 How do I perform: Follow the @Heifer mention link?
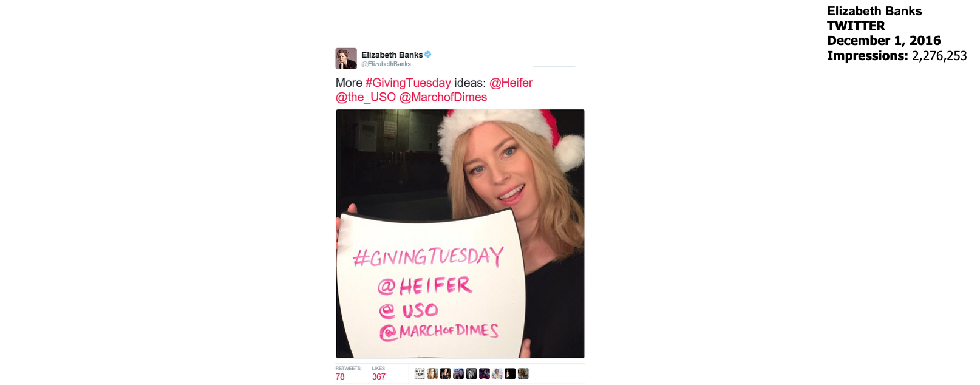[x=511, y=83]
